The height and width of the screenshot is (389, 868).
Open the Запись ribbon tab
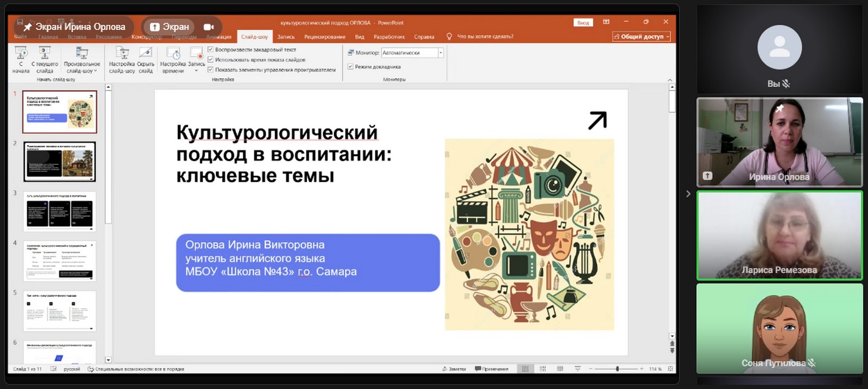pyautogui.click(x=286, y=37)
